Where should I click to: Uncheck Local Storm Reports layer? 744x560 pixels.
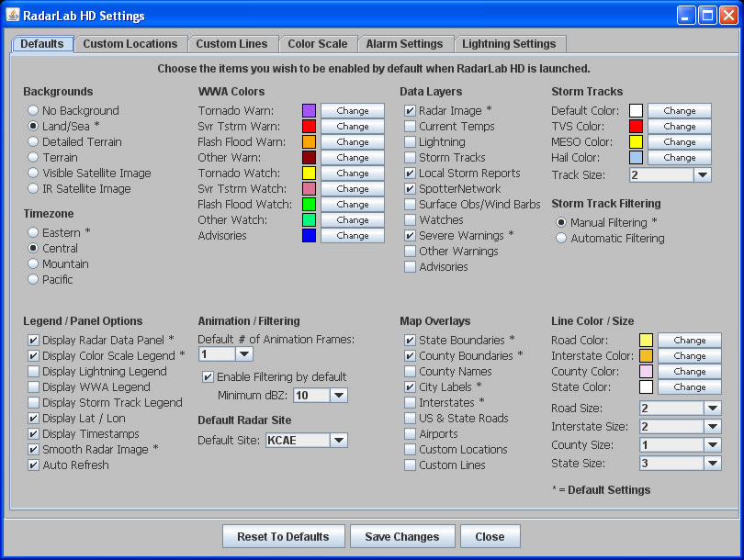[463, 174]
